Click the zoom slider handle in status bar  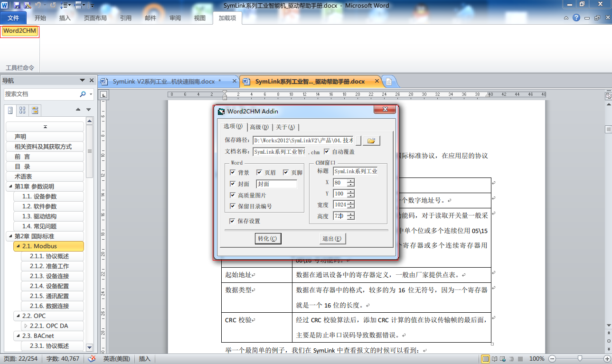point(580,359)
